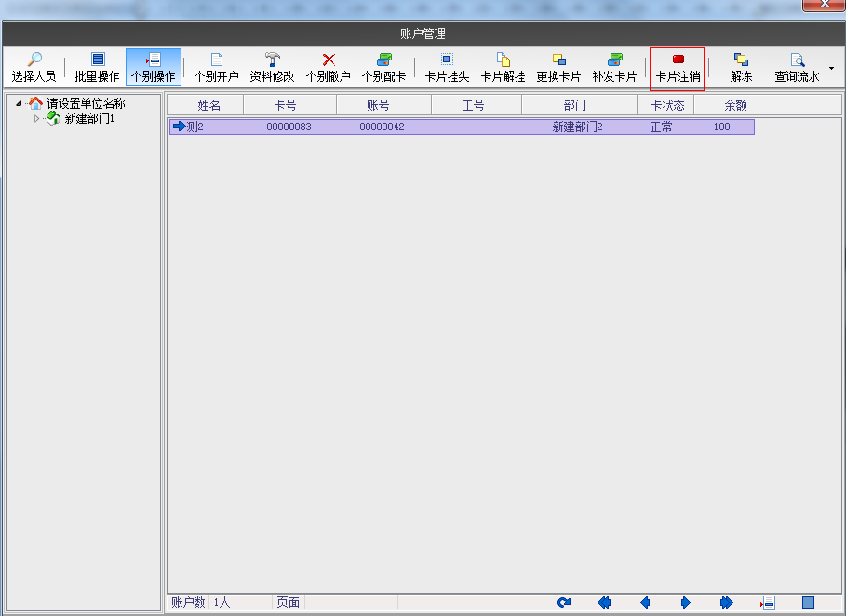Click card number 00000083 cell
Image resolution: width=846 pixels, height=616 pixels.
[289, 127]
